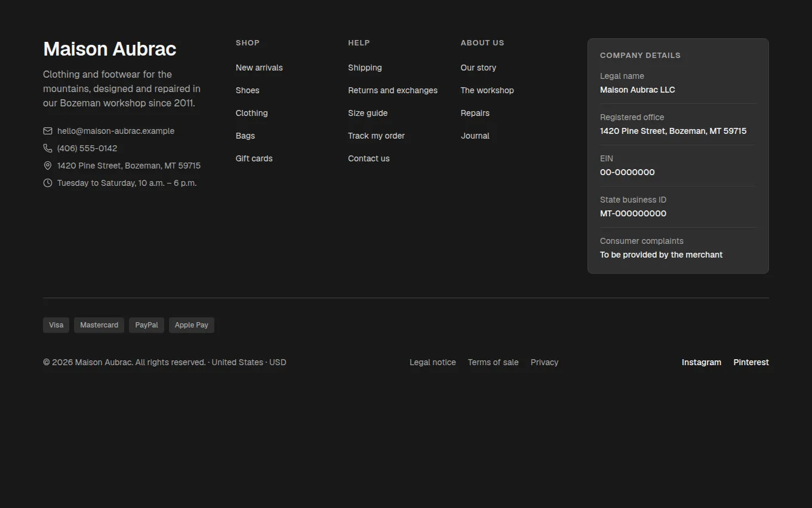This screenshot has height=508, width=812.
Task: Visit the Instagram profile link
Action: [x=702, y=362]
